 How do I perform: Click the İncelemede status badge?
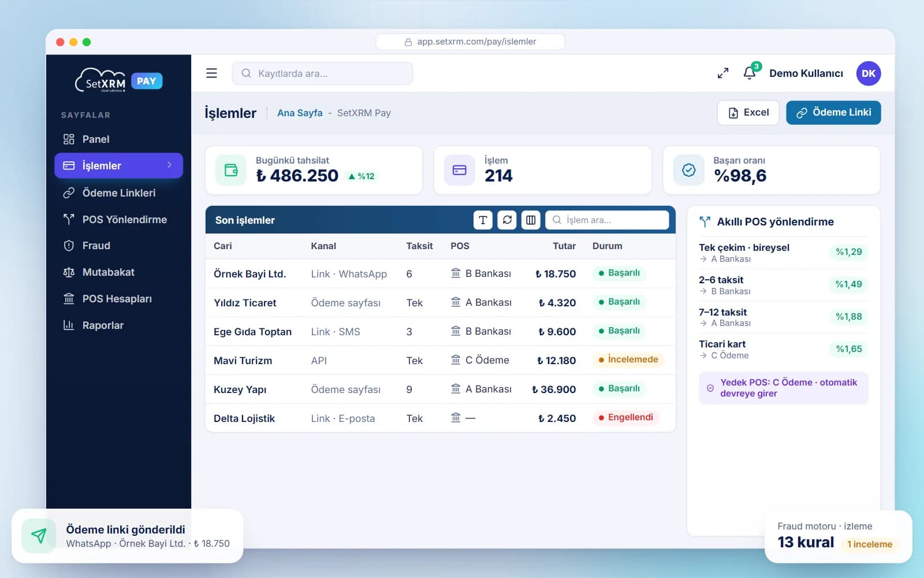tap(628, 360)
